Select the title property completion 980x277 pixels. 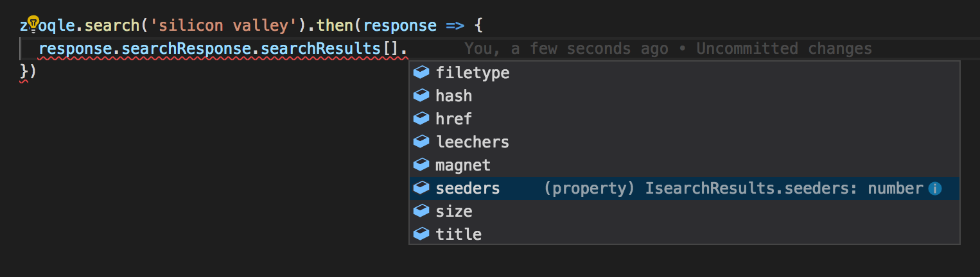(x=458, y=235)
